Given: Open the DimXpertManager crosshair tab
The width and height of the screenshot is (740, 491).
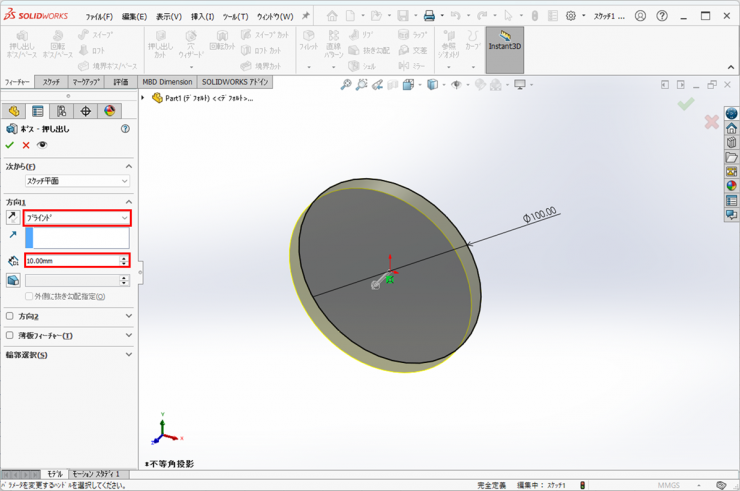Looking at the screenshot, I should pos(86,111).
